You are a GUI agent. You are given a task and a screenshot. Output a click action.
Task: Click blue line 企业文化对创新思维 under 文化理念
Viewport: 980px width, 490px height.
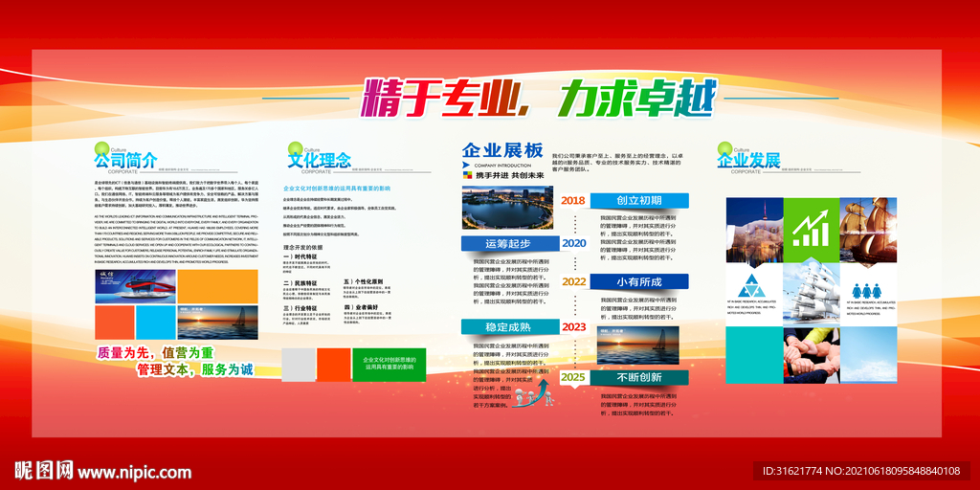337,188
